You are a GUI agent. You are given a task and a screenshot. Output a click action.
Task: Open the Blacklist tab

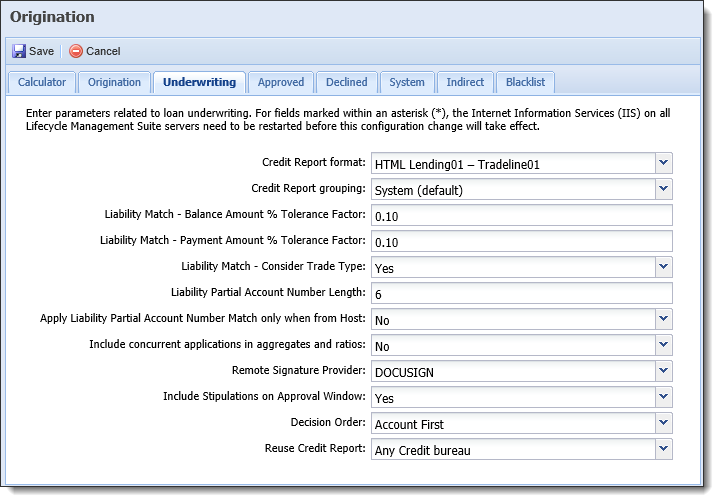tap(525, 83)
